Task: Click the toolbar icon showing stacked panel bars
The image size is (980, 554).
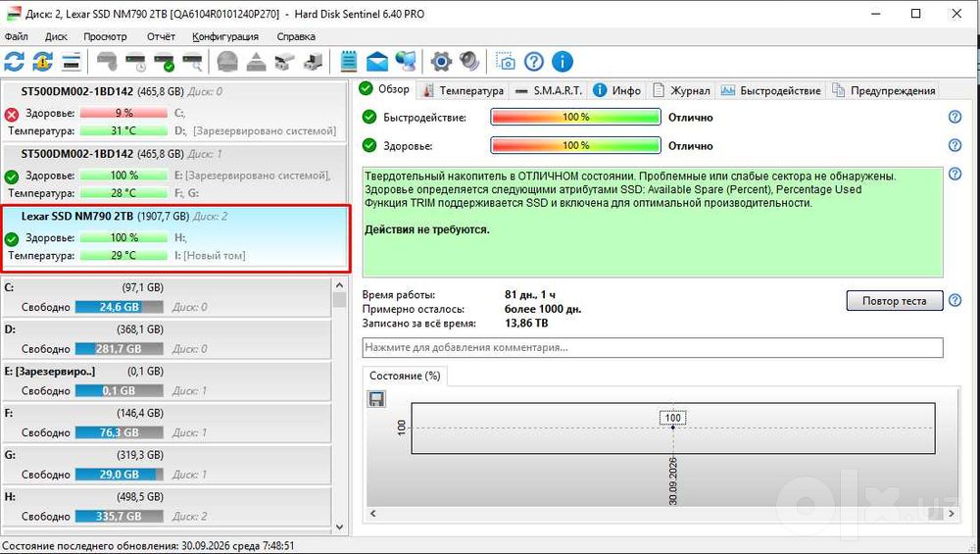Action: coord(72,61)
